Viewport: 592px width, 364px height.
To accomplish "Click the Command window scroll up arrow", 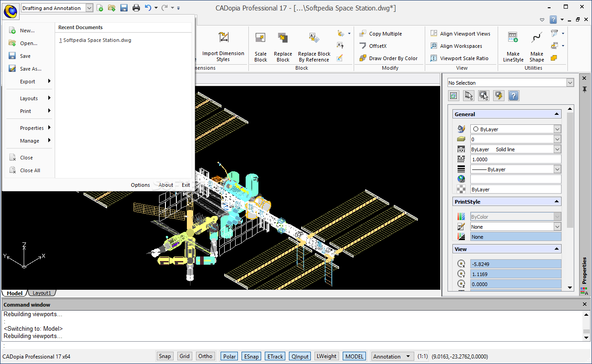I will 587,314.
